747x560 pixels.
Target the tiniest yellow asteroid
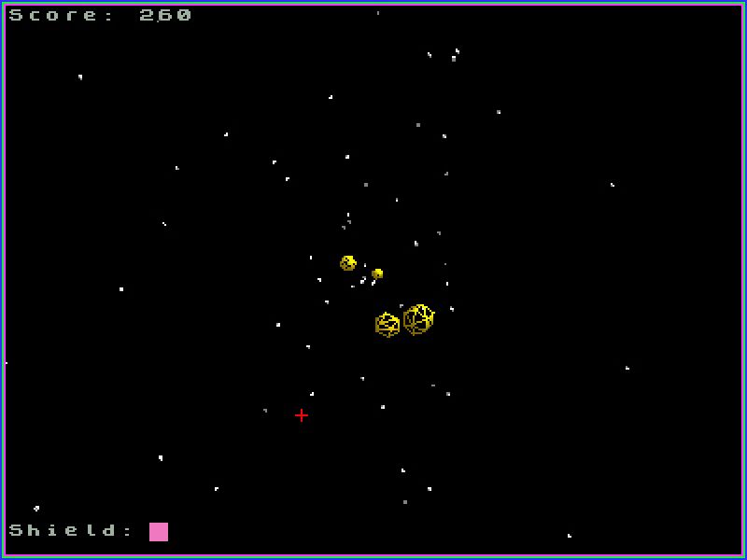coord(377,273)
